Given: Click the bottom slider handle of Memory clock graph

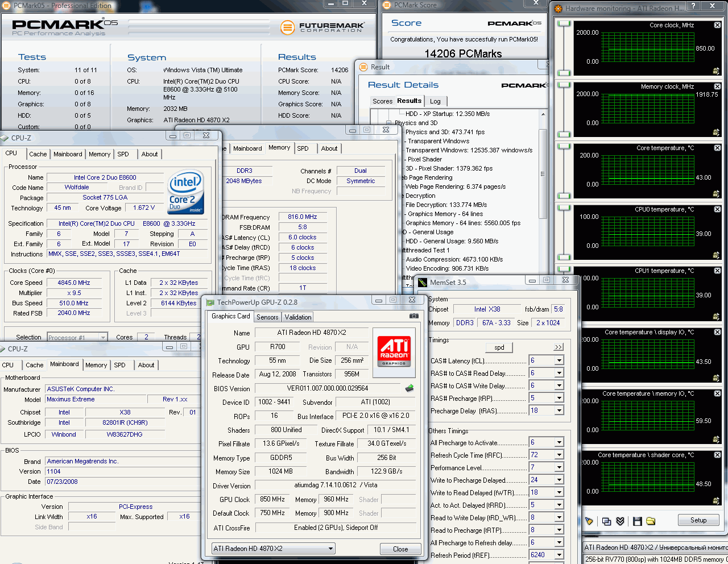Looking at the screenshot, I should pos(564,135).
